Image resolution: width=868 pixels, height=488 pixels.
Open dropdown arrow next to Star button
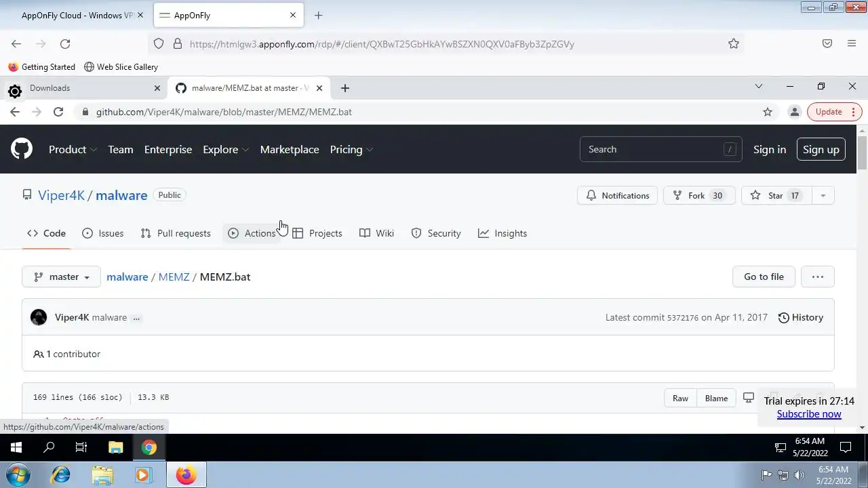point(823,195)
